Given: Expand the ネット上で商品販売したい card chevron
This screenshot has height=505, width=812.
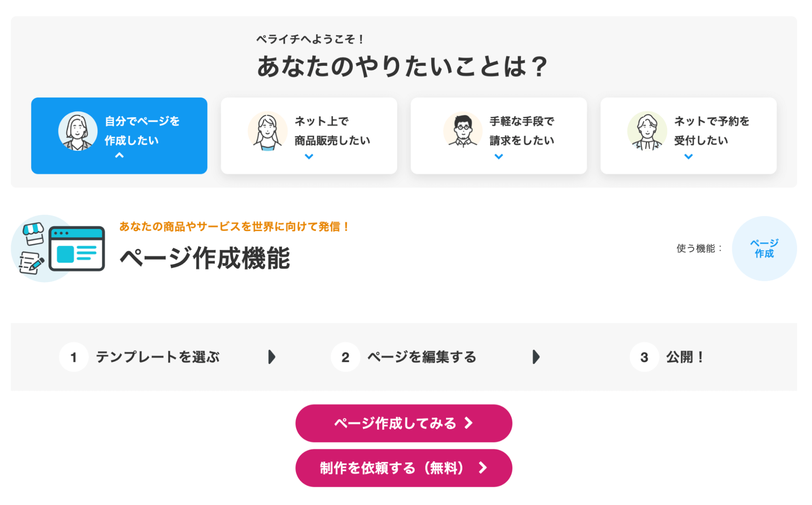Looking at the screenshot, I should point(309,156).
